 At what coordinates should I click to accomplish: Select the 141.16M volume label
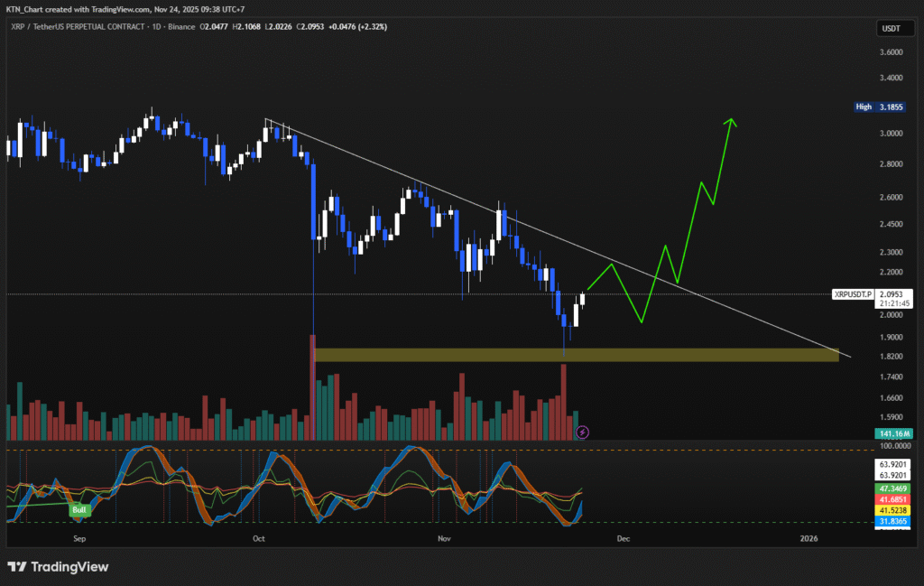coord(892,434)
